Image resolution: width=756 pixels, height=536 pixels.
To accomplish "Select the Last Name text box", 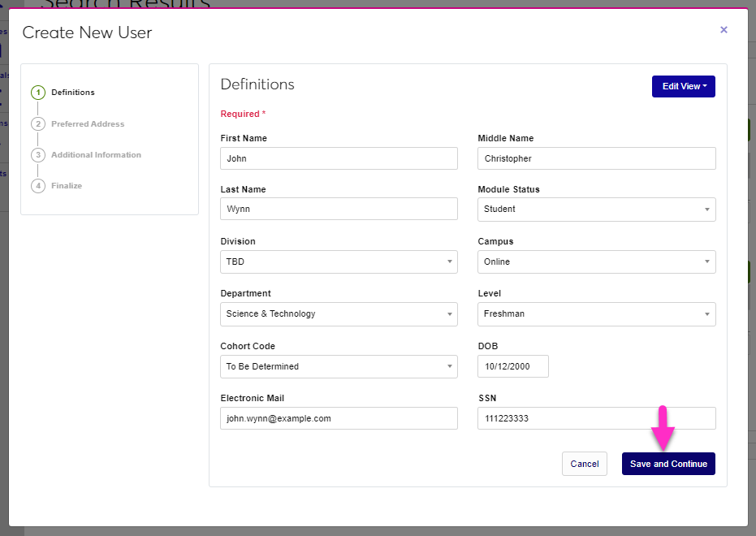I will pyautogui.click(x=339, y=210).
